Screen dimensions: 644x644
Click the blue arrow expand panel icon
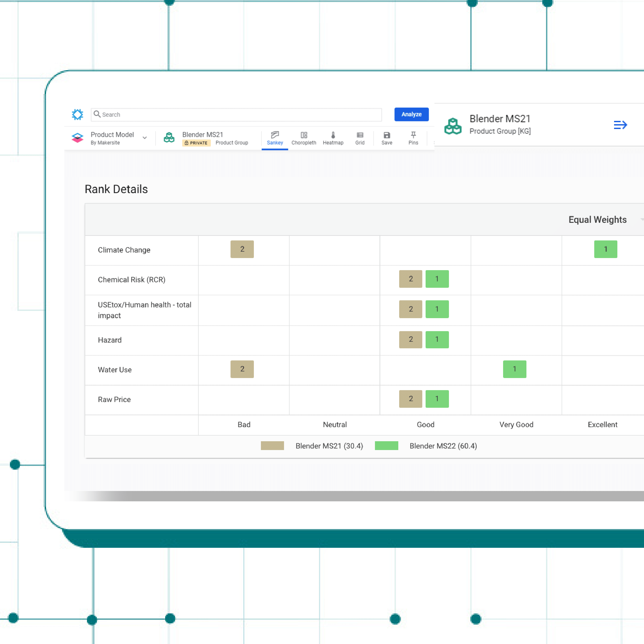pyautogui.click(x=620, y=125)
